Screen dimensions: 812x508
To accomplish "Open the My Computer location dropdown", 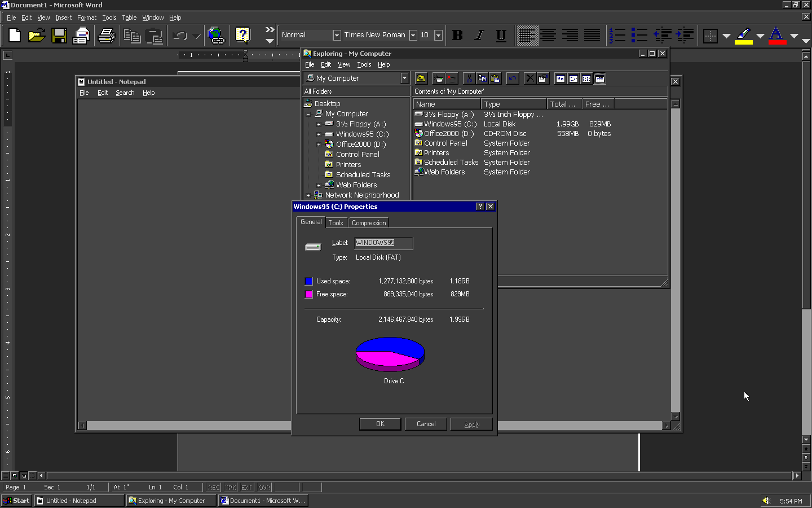I will [404, 78].
